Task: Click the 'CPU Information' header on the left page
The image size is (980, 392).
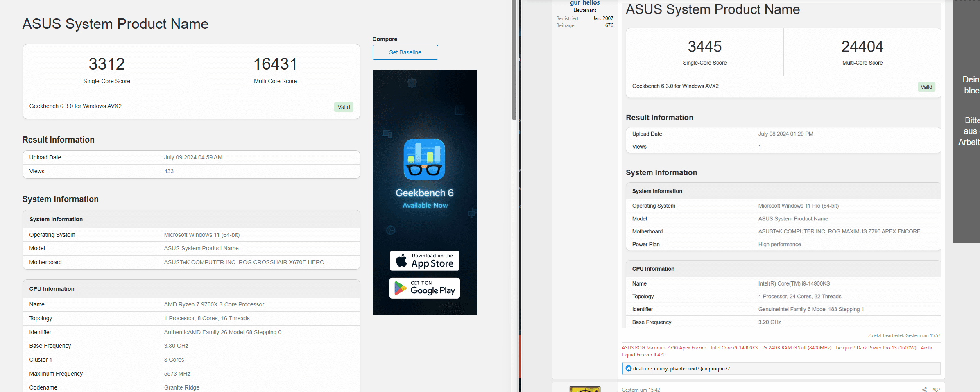Action: (52, 289)
